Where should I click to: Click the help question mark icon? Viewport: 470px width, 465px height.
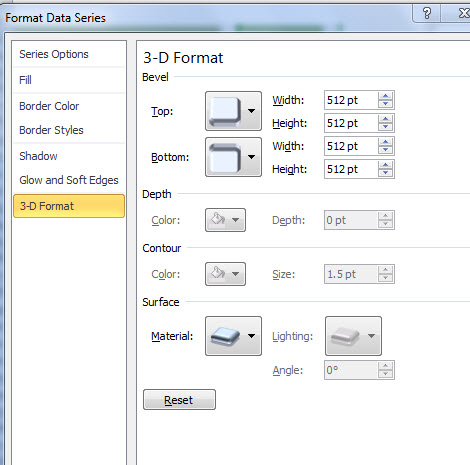coord(427,14)
